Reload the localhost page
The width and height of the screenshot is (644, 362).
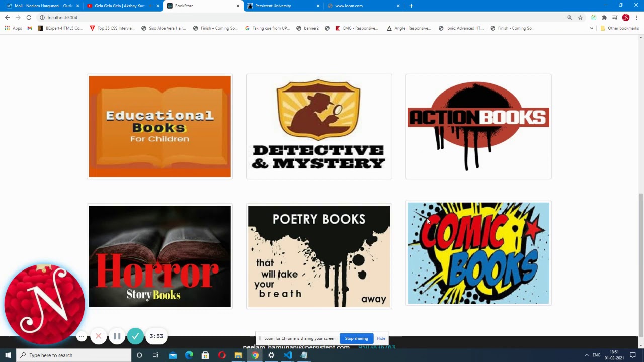(29, 17)
